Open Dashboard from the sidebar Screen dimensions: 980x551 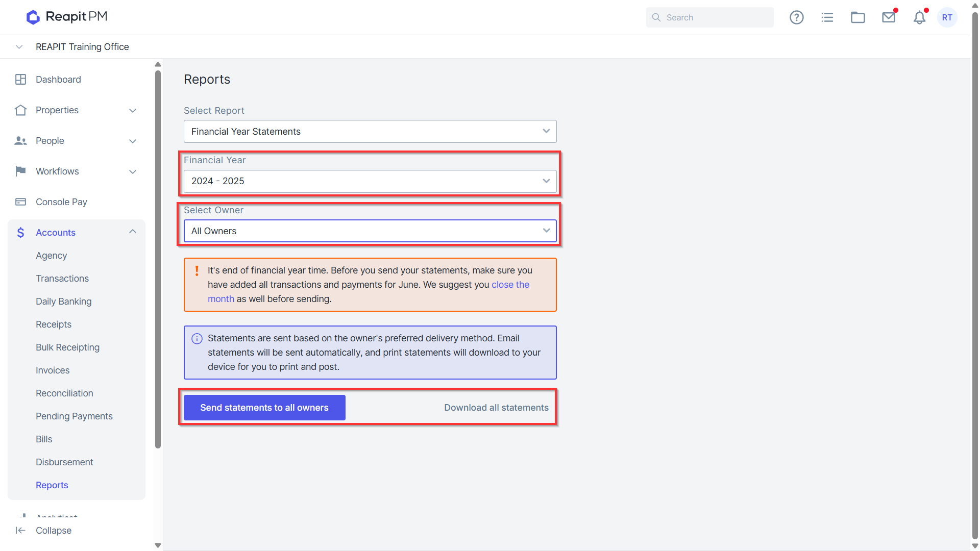coord(58,80)
